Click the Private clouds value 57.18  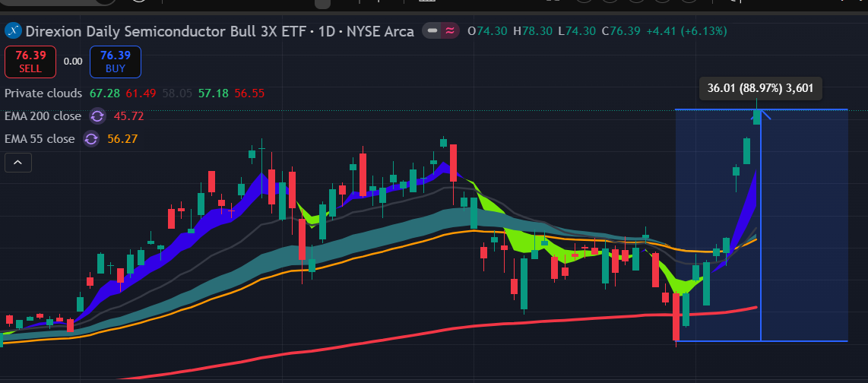coord(213,93)
